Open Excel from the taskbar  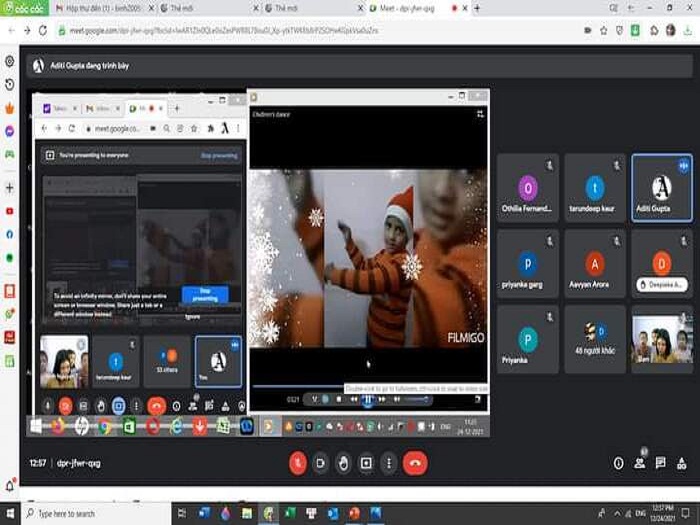pyautogui.click(x=290, y=513)
